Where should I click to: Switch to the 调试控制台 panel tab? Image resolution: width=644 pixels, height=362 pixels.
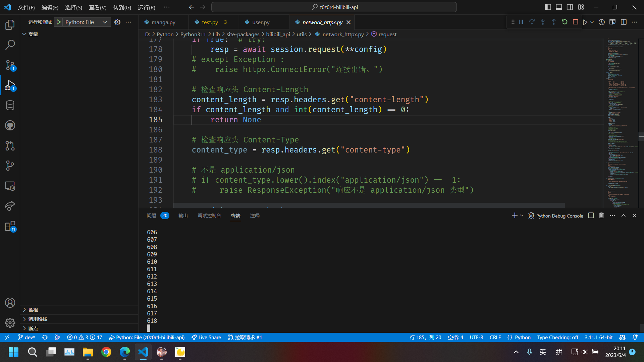[210, 216]
